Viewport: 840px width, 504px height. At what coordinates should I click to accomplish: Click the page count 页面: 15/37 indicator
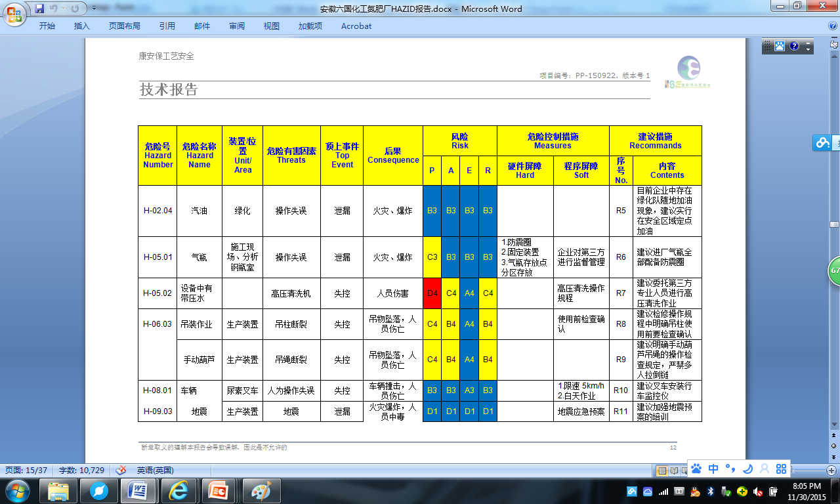point(26,470)
